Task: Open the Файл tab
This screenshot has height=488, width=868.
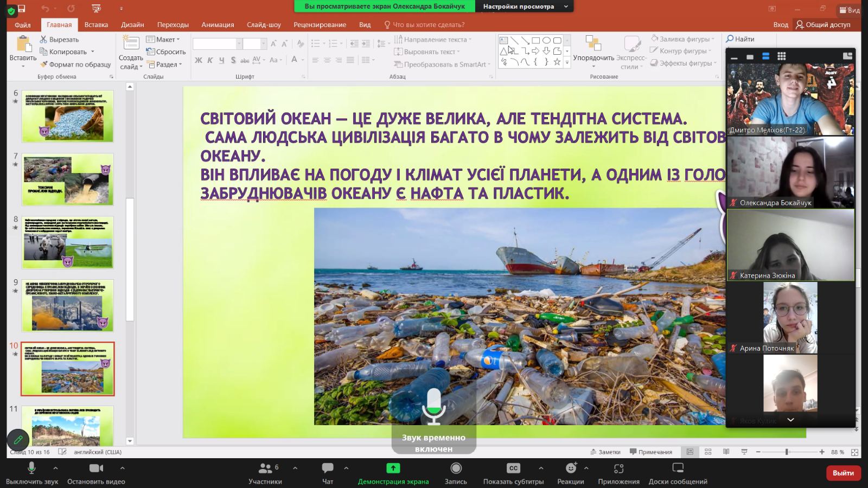Action: [23, 24]
